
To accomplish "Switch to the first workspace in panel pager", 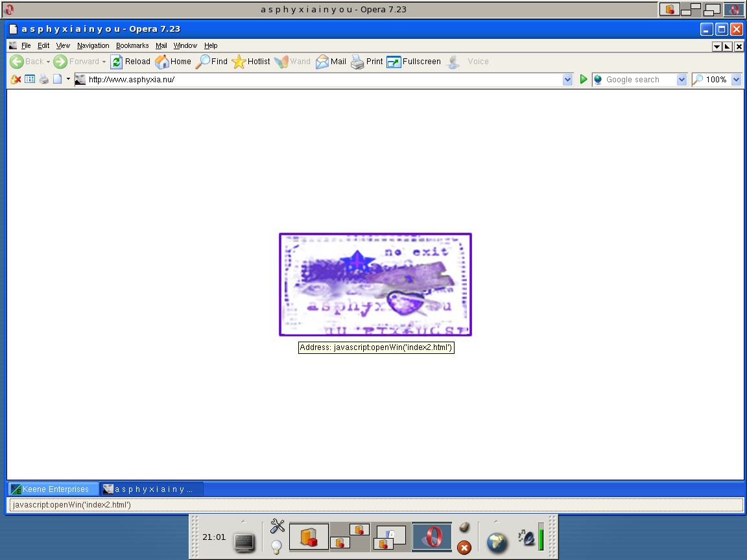I will pyautogui.click(x=309, y=537).
